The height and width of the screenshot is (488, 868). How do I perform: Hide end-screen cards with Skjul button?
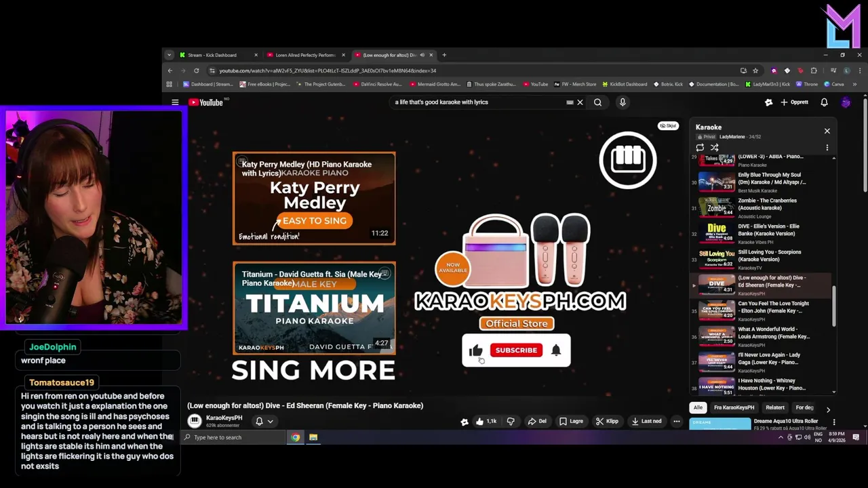[668, 125]
